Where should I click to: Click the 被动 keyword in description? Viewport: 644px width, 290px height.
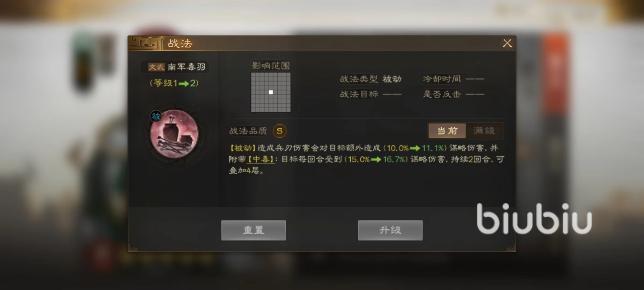(243, 148)
